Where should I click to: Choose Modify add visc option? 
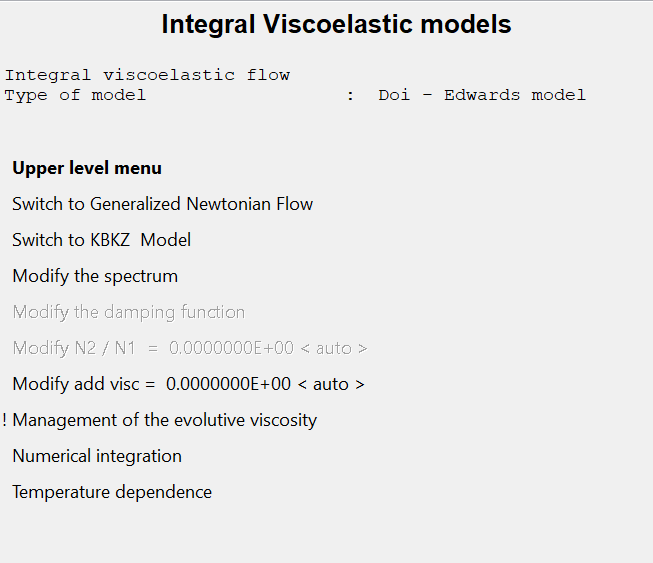coord(189,384)
